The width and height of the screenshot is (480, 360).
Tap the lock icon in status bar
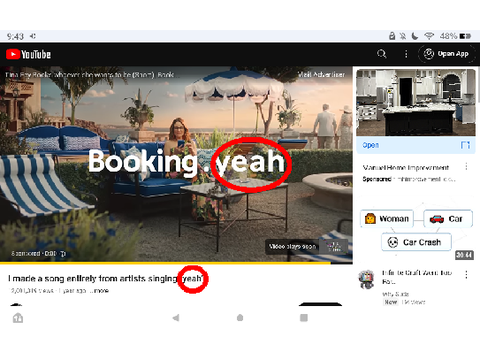click(x=392, y=36)
